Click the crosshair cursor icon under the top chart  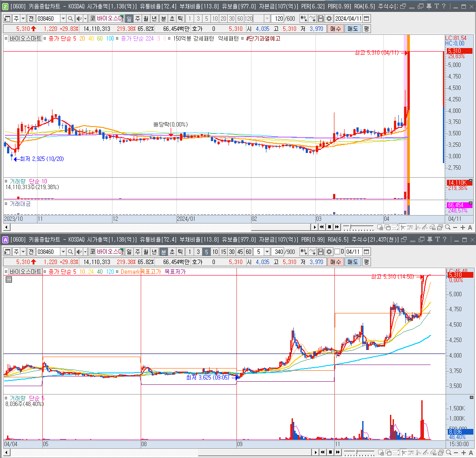(403, 227)
